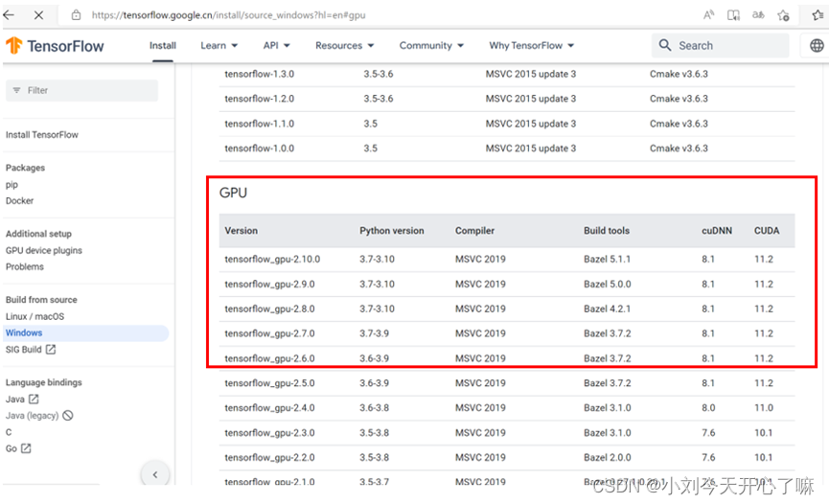Open the language globe selector
829x504 pixels.
coord(817,45)
